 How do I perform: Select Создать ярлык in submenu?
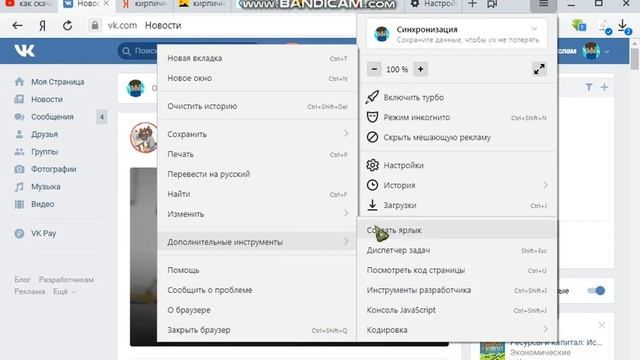(457, 230)
